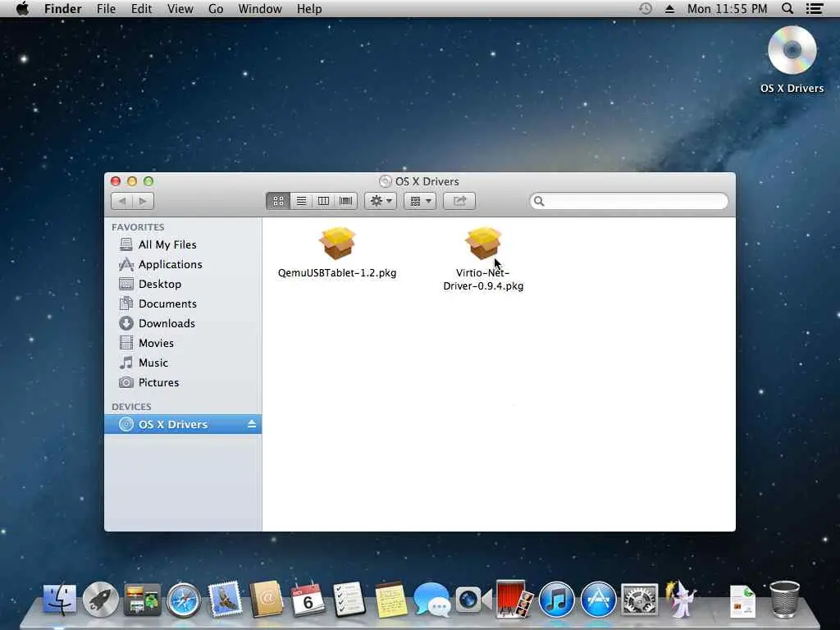
Task: Click the Share toolbar button
Action: pos(459,201)
